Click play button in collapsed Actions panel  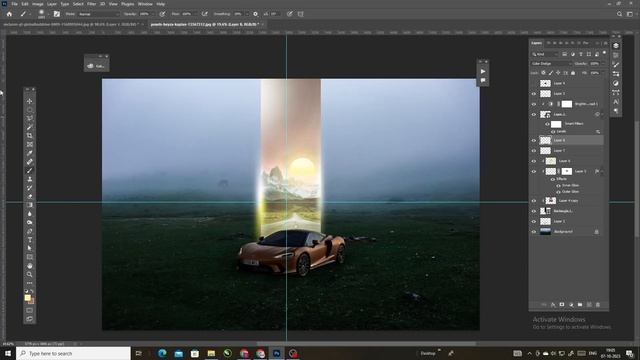click(483, 71)
